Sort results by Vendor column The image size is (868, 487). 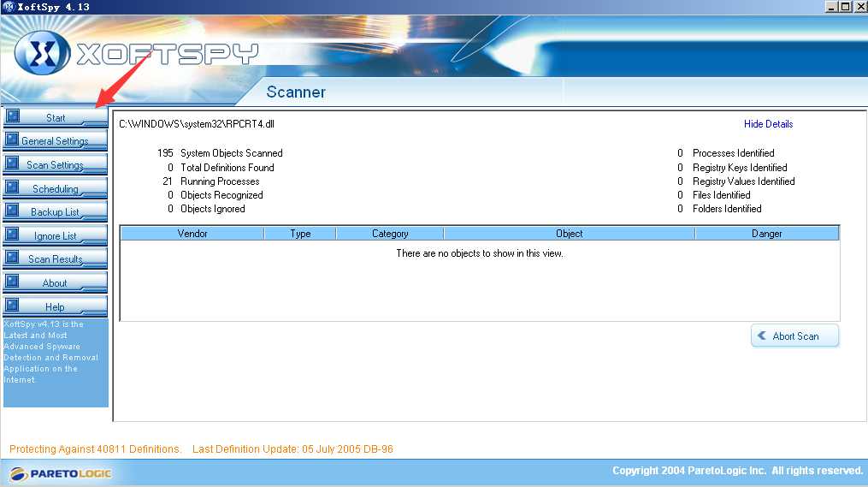192,234
